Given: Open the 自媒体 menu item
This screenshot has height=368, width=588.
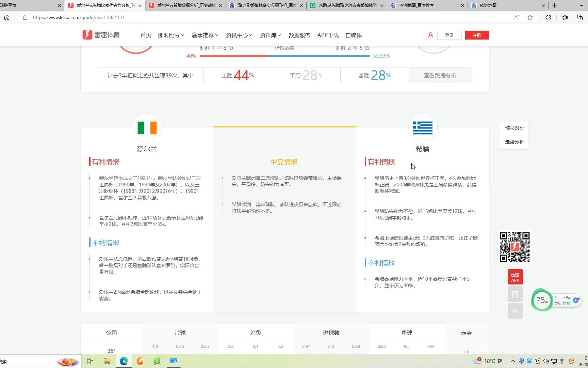Looking at the screenshot, I should coord(354,35).
